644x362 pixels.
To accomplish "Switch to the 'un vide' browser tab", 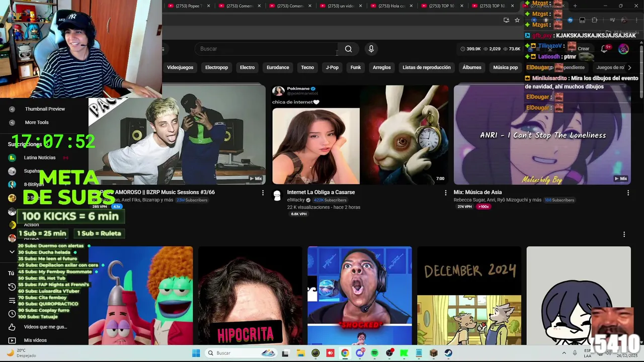I will coord(341,6).
